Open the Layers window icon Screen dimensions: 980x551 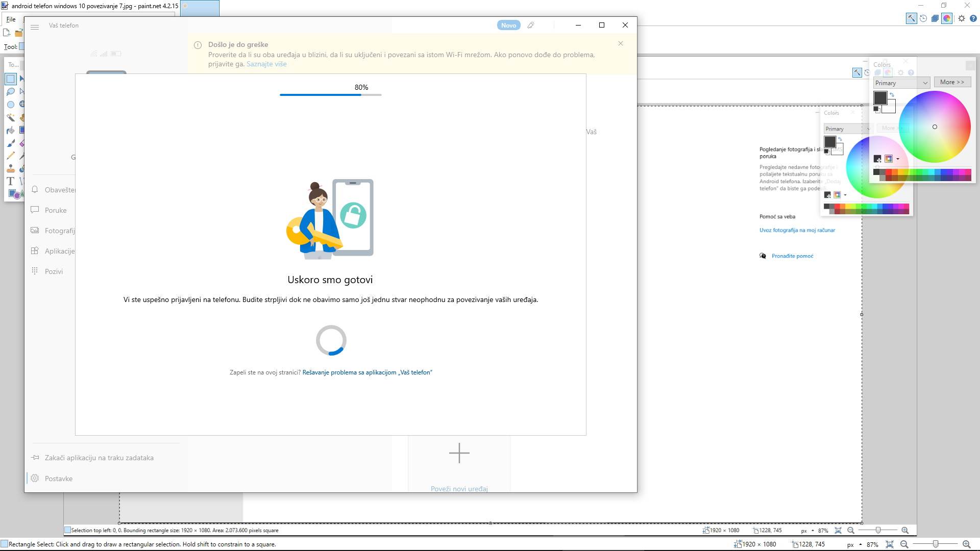point(935,18)
